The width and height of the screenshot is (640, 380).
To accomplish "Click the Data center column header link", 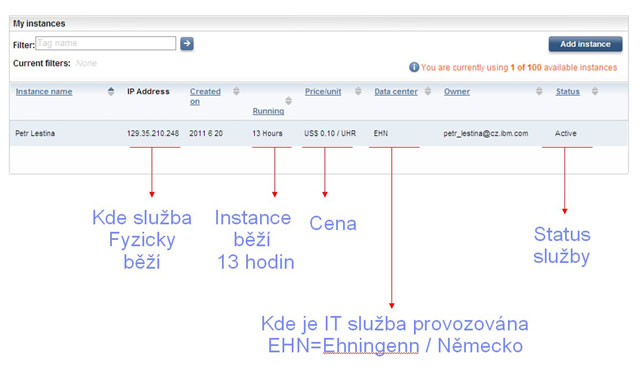I will (x=396, y=91).
